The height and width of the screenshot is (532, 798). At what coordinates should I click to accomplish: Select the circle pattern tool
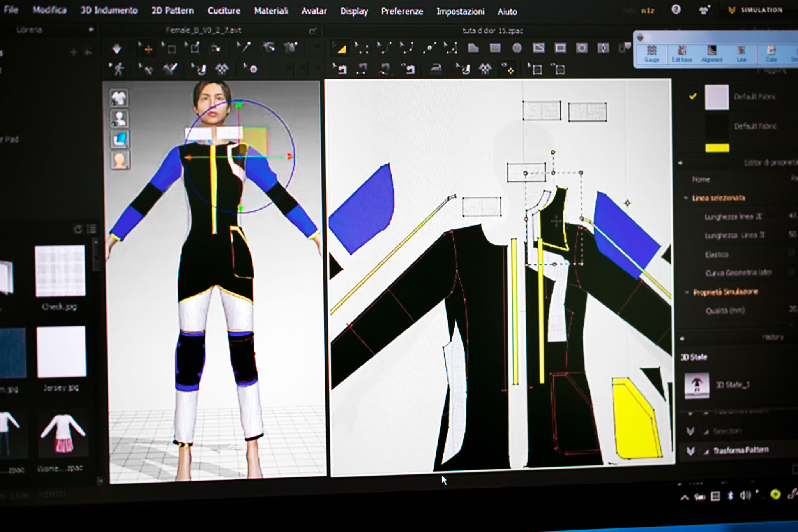(x=517, y=48)
